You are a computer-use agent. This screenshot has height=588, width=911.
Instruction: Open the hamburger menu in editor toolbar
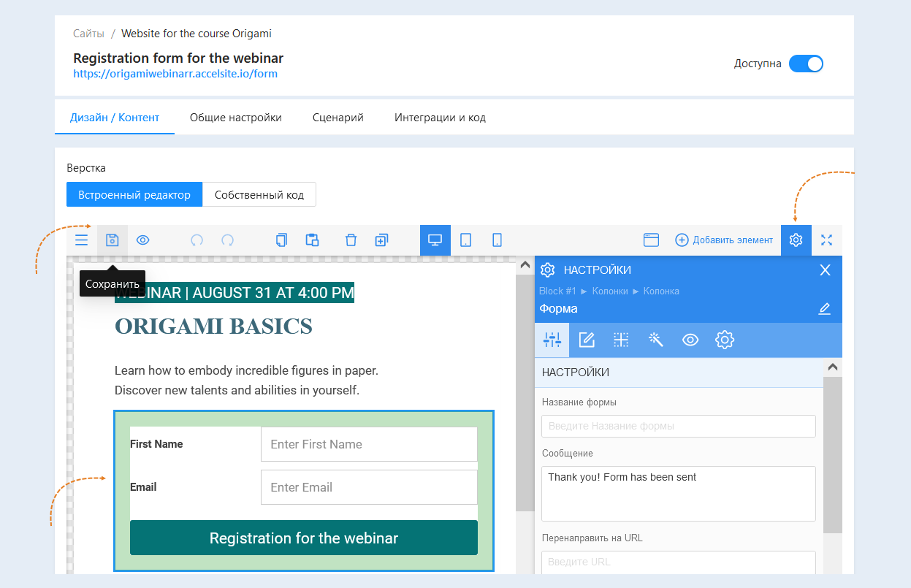(82, 240)
